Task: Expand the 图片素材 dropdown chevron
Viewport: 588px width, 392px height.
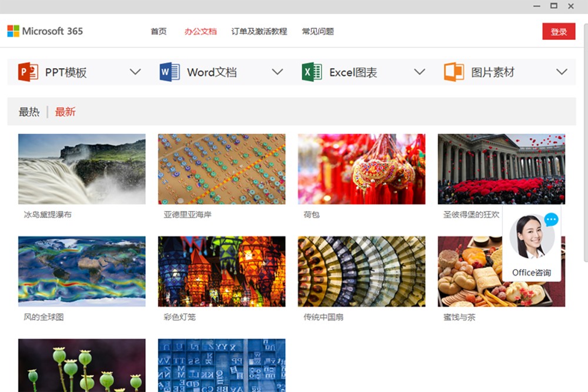Action: pos(562,71)
